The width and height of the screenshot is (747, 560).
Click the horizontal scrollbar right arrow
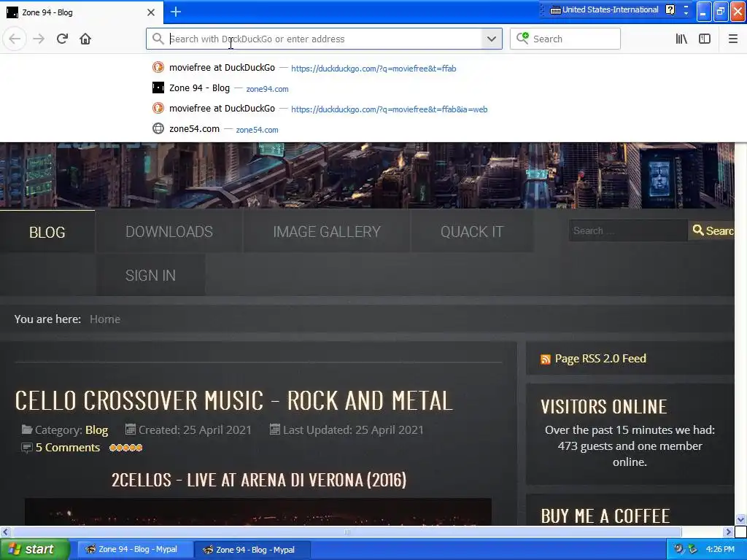tap(729, 532)
